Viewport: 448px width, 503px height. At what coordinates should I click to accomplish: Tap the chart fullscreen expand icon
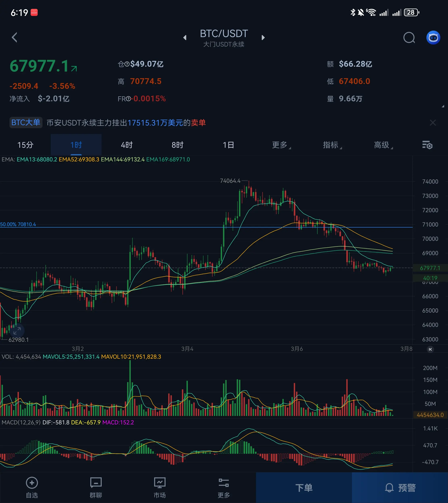coord(17,331)
